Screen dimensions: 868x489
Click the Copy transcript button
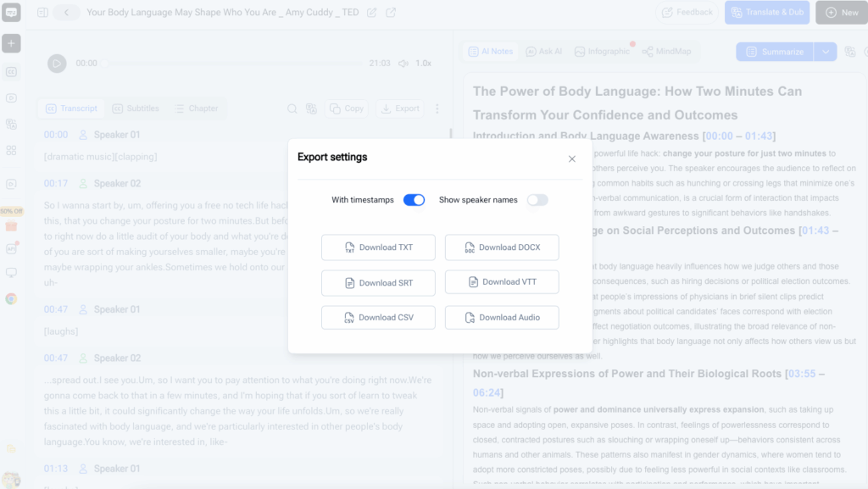point(347,108)
